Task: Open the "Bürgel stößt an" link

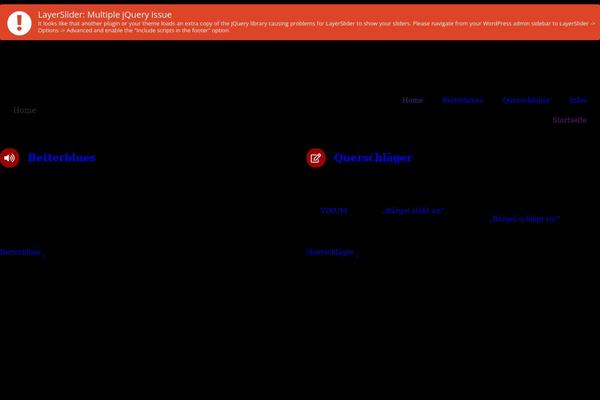Action: tap(414, 211)
